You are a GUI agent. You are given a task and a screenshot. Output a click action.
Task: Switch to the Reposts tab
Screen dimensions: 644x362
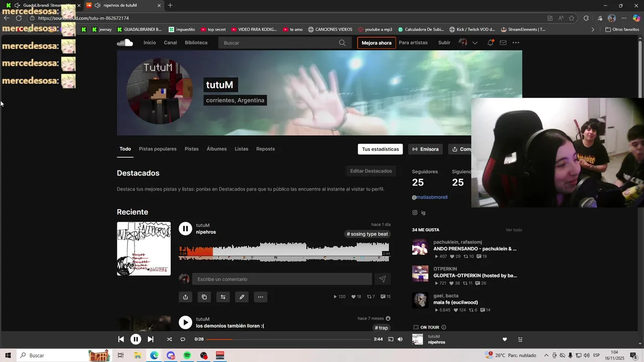(x=265, y=149)
